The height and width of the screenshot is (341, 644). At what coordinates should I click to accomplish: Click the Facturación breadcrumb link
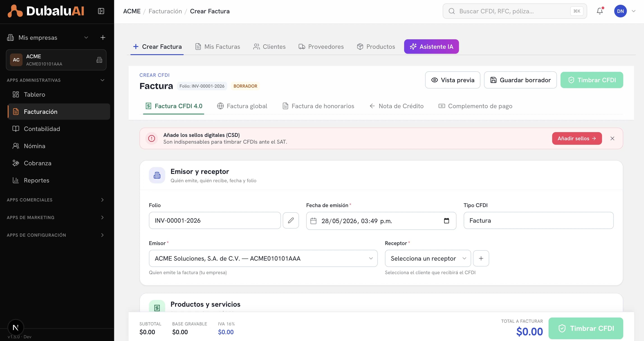coord(165,11)
